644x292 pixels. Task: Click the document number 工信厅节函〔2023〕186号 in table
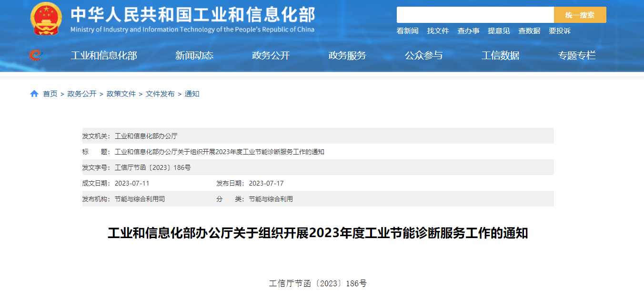coord(153,167)
